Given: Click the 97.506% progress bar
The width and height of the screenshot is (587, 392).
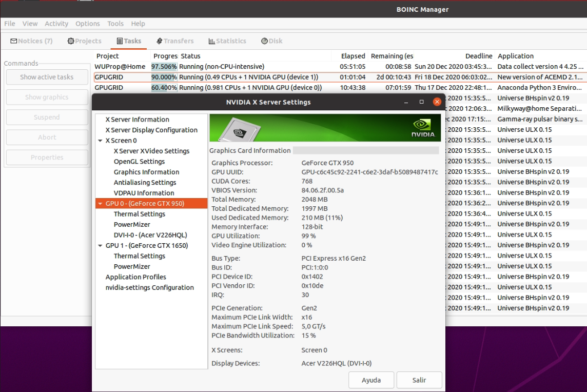Looking at the screenshot, I should click(164, 67).
